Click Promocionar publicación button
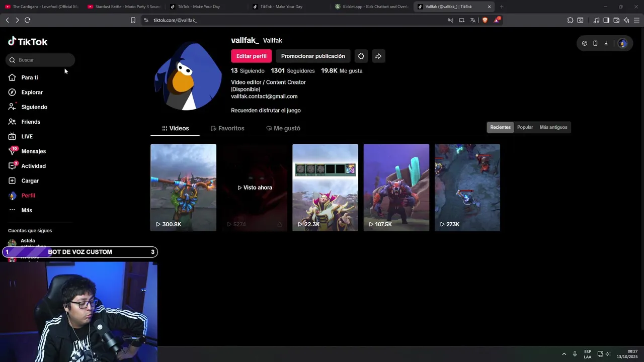Viewport: 644px width, 362px height. coord(313,56)
